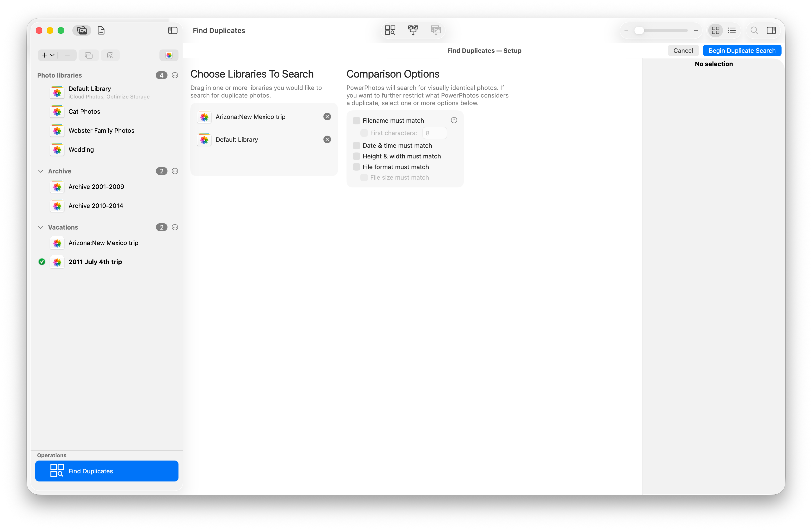Screen dimensions: 812x530
Task: Click Begin Duplicate Search button
Action: tap(742, 50)
